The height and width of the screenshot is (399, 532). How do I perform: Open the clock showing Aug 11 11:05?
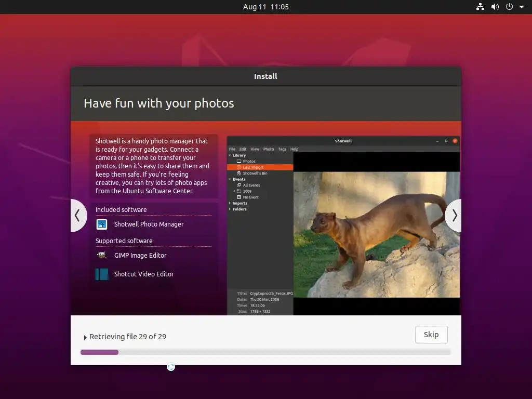(x=265, y=7)
